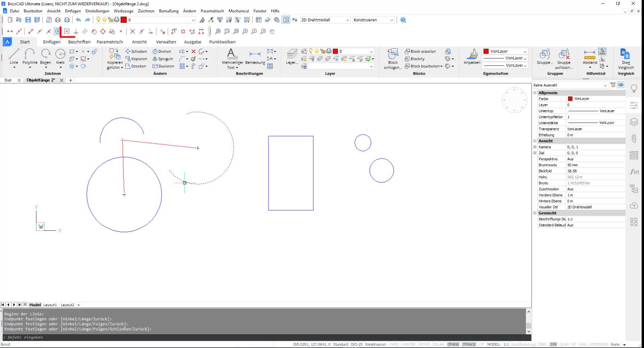Open the Werkzeuge menu
Image resolution: width=644 pixels, height=348 pixels.
(123, 11)
